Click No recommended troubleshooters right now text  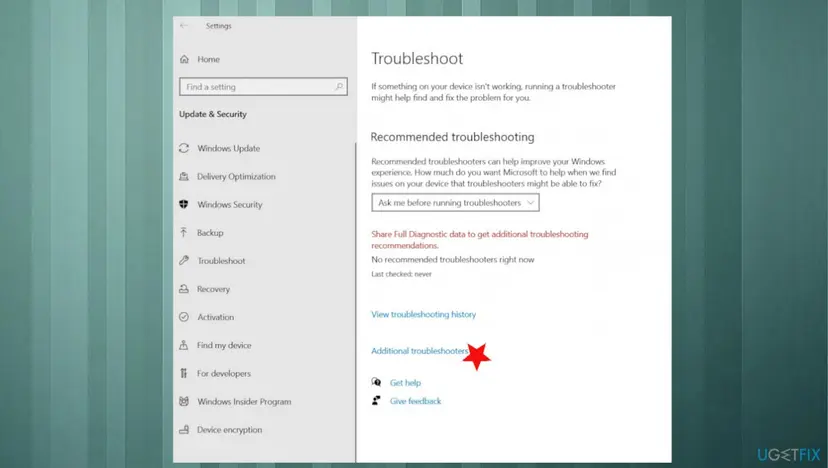pyautogui.click(x=453, y=259)
